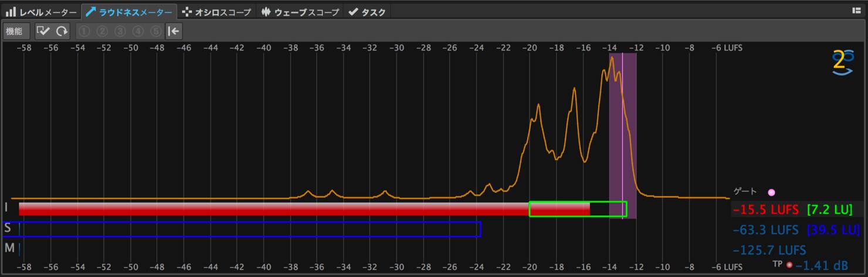Open the 機能 menu
Viewport: 868px width, 277px height.
coord(16,31)
